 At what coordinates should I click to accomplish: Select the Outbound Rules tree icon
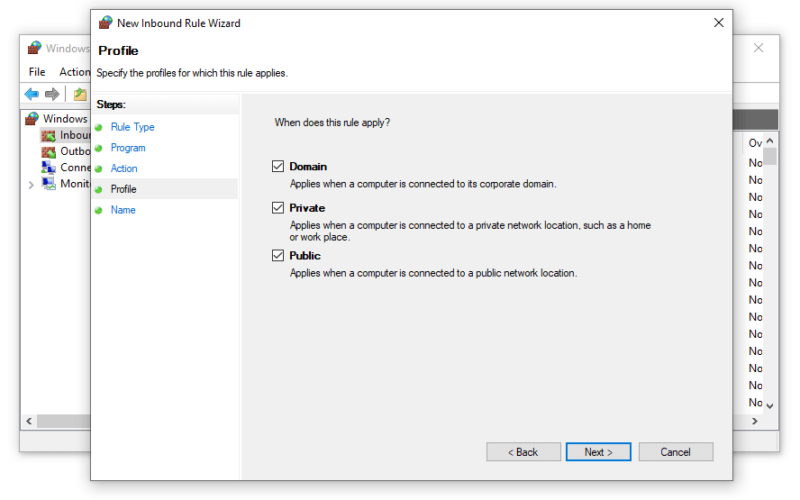(x=48, y=152)
